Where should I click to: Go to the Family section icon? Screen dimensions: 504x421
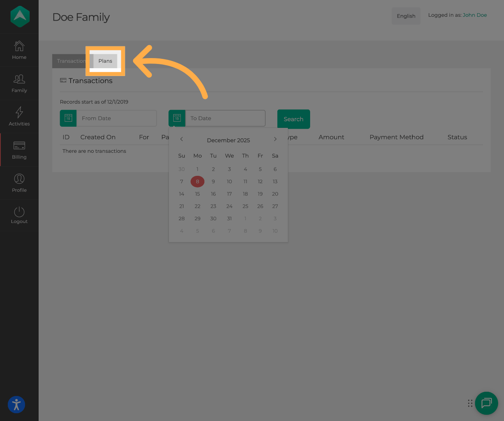point(19,80)
